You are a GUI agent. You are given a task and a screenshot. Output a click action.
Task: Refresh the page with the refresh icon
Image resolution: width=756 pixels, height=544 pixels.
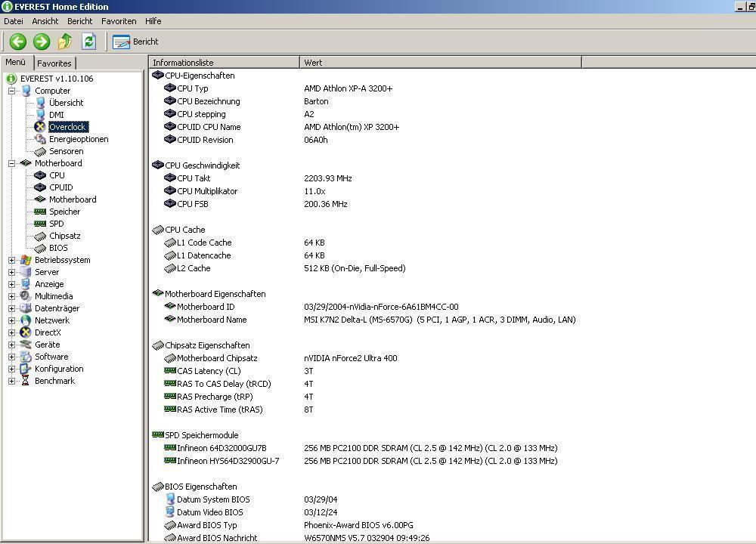coord(88,42)
